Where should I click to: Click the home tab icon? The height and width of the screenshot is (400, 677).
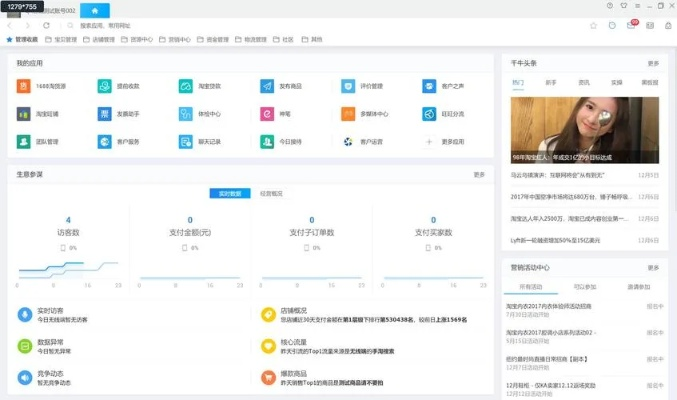(x=94, y=9)
